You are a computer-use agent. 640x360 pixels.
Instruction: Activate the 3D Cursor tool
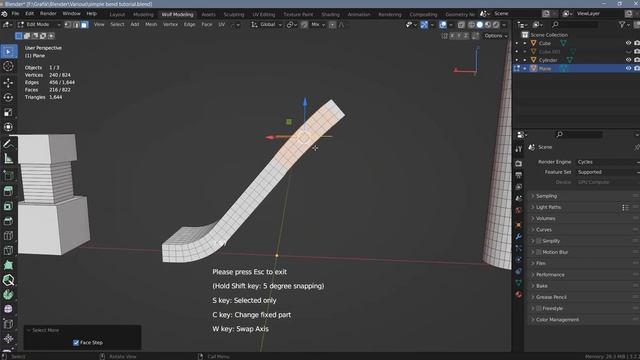(x=8, y=66)
